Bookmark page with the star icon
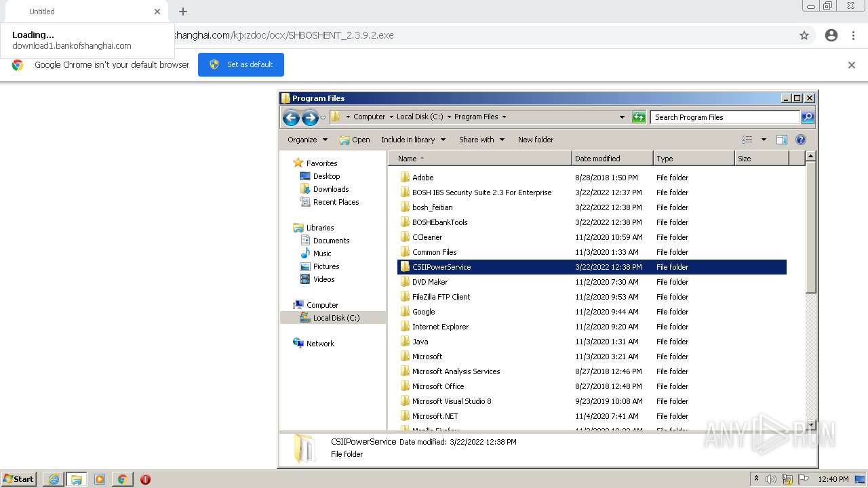The image size is (868, 488). pos(804,35)
